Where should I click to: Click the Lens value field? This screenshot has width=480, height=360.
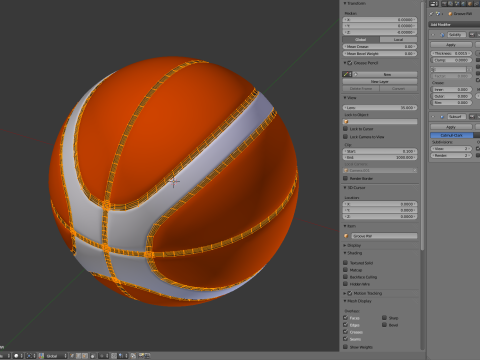click(380, 108)
